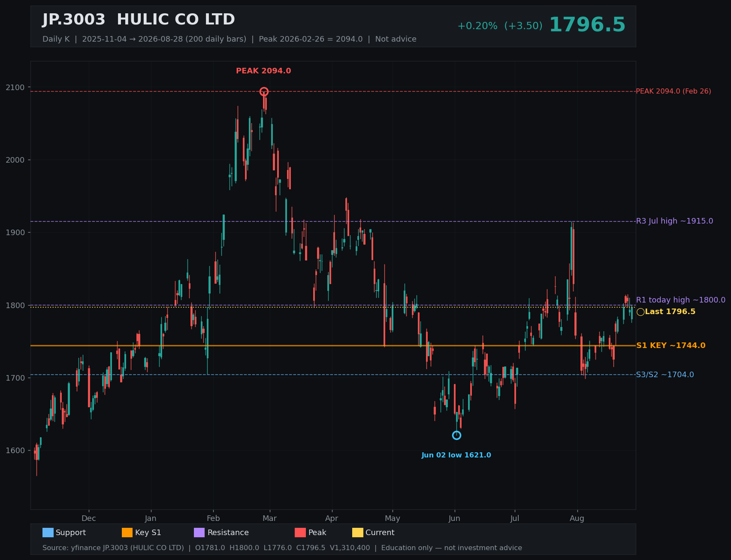Click the 'Jun 02 low 1621.0' annotation

(x=456, y=455)
